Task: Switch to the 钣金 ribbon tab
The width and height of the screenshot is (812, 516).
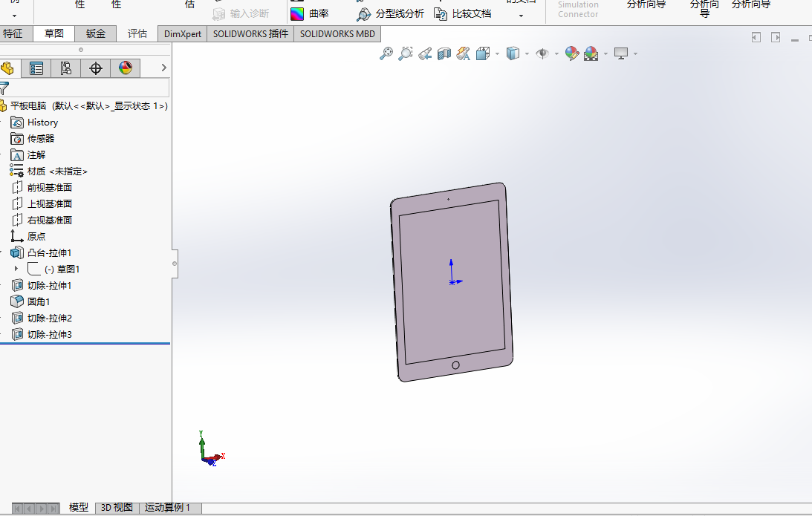Action: coord(96,33)
